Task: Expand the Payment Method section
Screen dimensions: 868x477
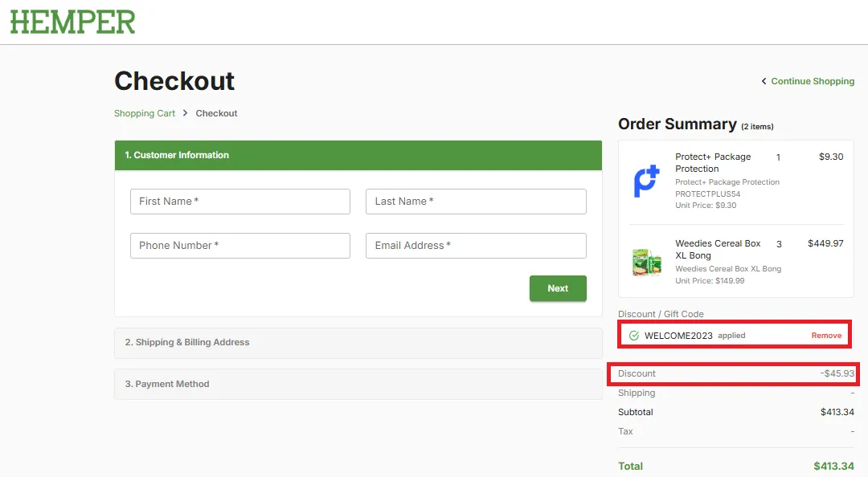Action: click(358, 384)
